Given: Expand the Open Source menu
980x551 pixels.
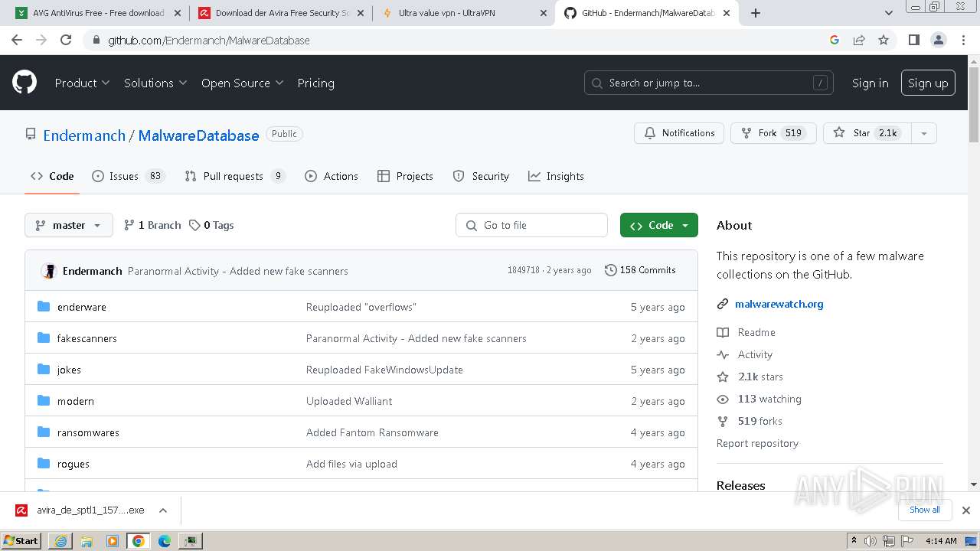Looking at the screenshot, I should coord(242,83).
